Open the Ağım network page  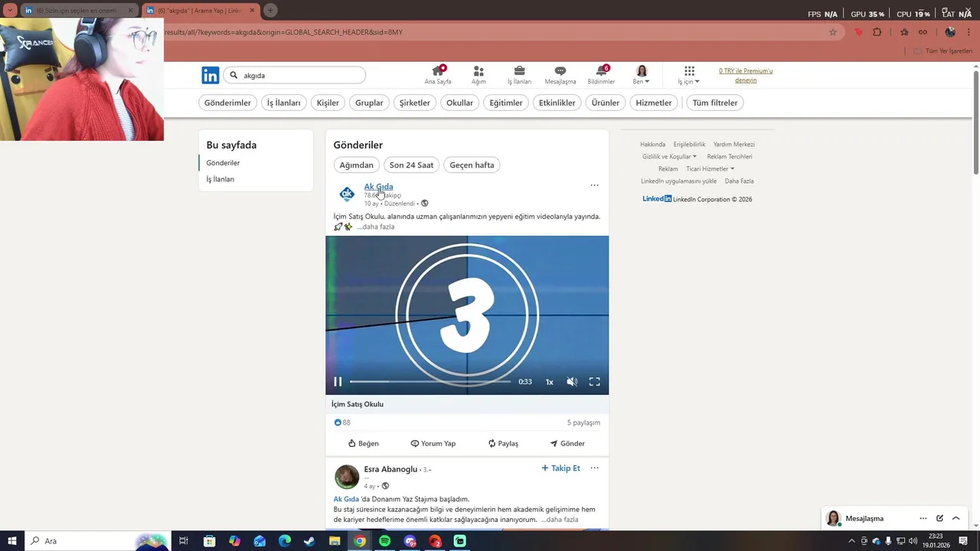click(x=479, y=75)
